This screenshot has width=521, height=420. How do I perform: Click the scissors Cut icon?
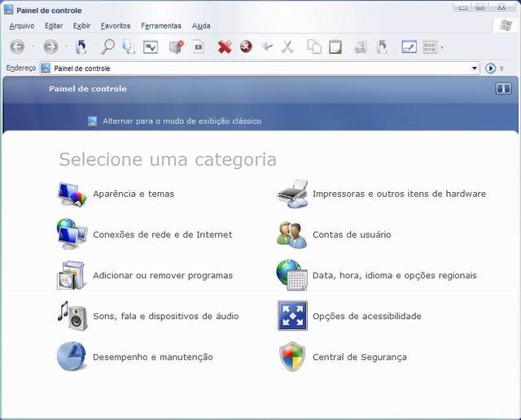[287, 47]
